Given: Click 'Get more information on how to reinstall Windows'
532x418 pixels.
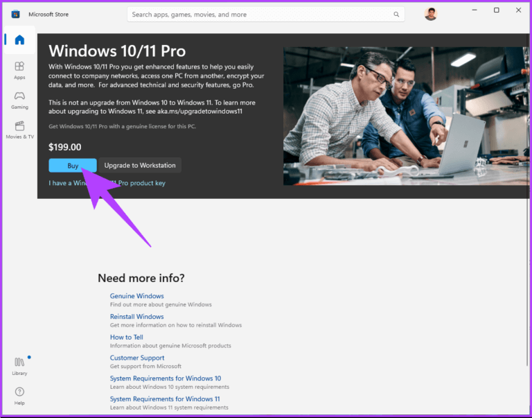Looking at the screenshot, I should point(176,325).
